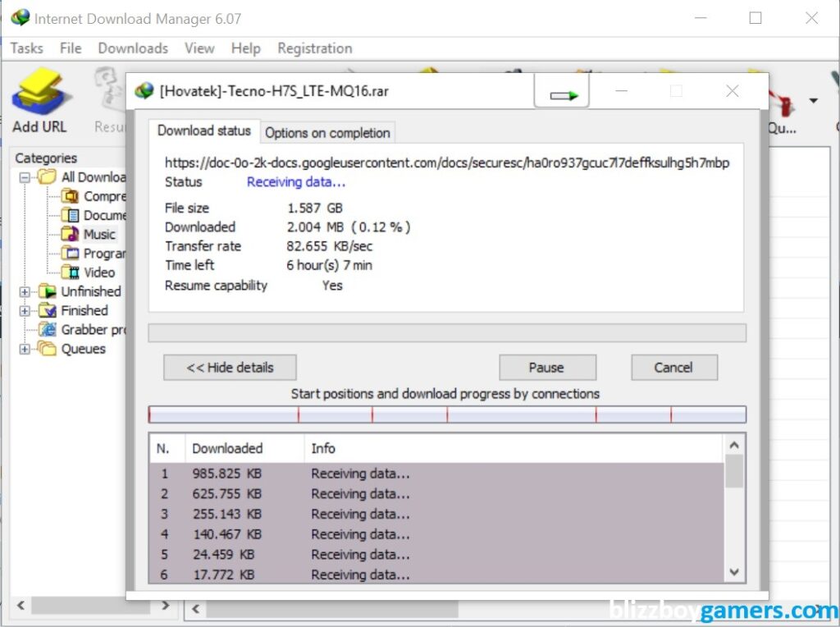Click the Music label in categories tree
The image size is (840, 627).
tap(99, 235)
